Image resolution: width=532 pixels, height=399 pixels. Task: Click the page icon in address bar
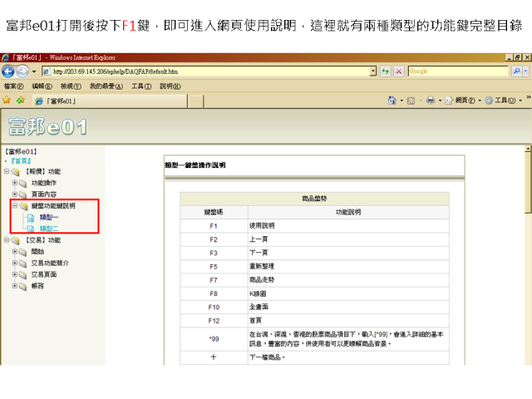47,71
